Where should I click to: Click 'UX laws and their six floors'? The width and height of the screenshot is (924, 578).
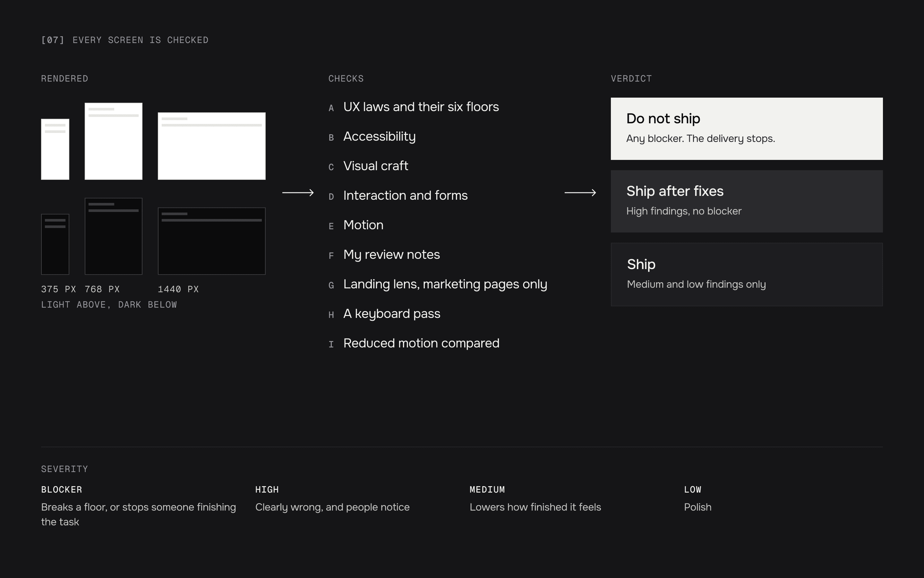point(421,107)
